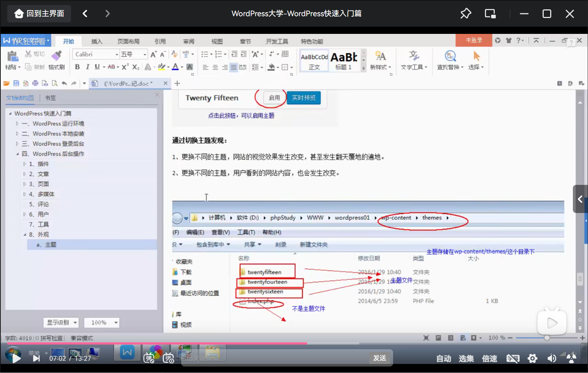The image size is (588, 373).
Task: Open the 开发工具 tab
Action: click(277, 41)
